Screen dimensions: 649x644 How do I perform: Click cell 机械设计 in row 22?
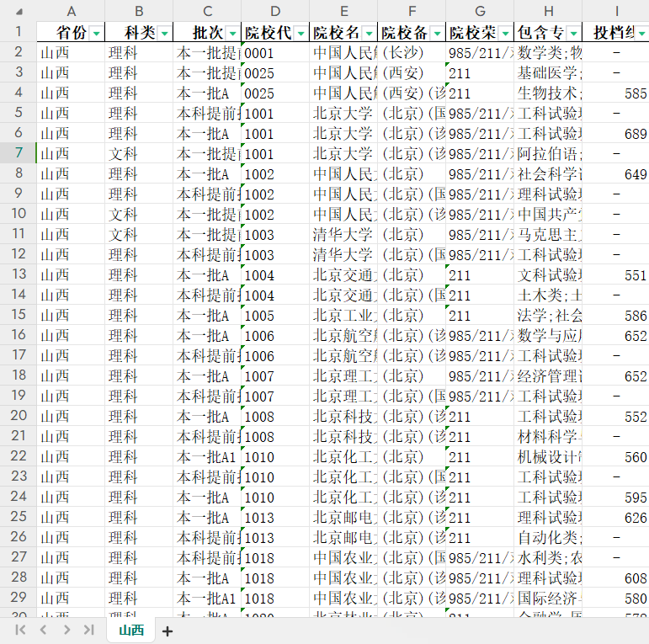[x=549, y=456]
